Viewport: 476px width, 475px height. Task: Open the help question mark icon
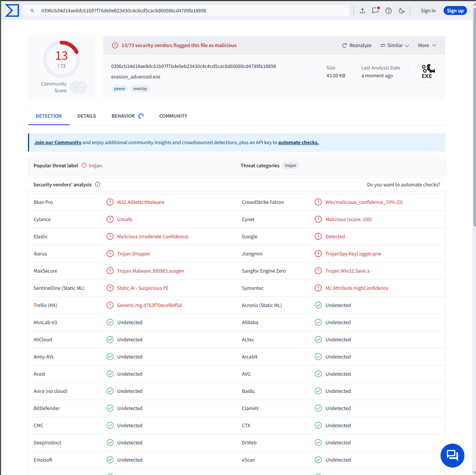click(x=388, y=10)
